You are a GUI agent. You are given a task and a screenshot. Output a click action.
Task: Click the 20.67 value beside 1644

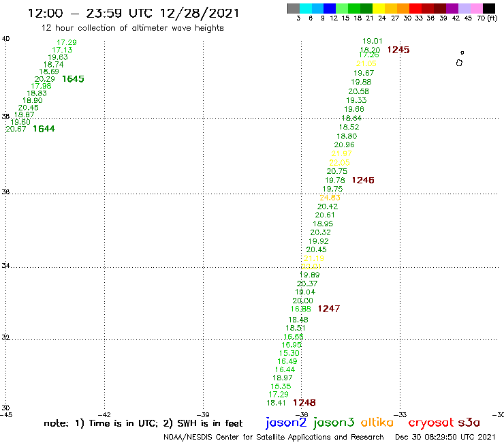tap(16, 129)
